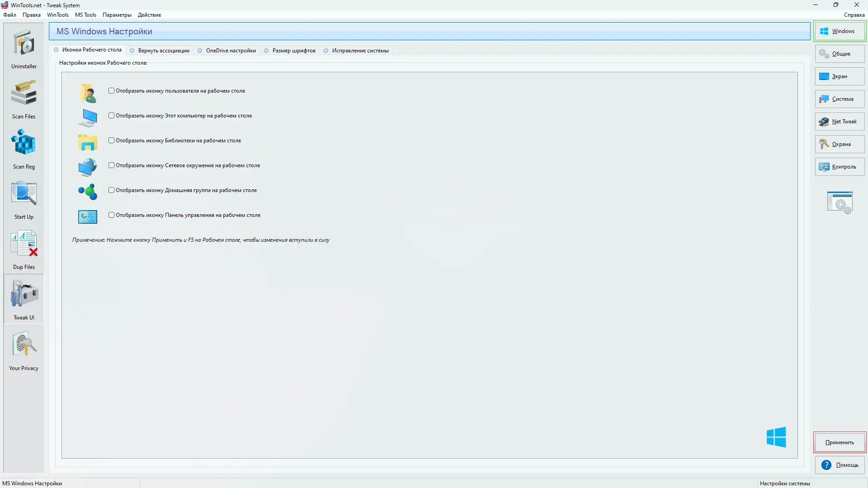Viewport: 868px width, 488px height.
Task: Click the 'Помощь' help button
Action: pos(840,465)
